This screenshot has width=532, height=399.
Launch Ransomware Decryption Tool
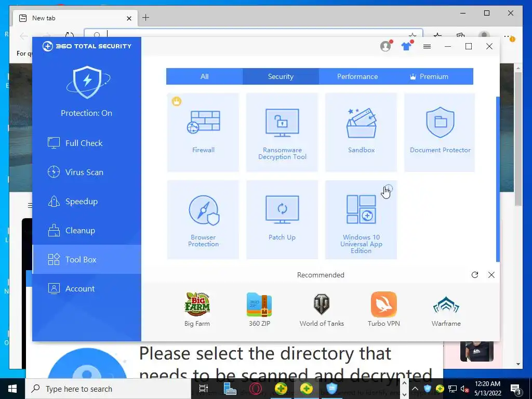pos(282,132)
